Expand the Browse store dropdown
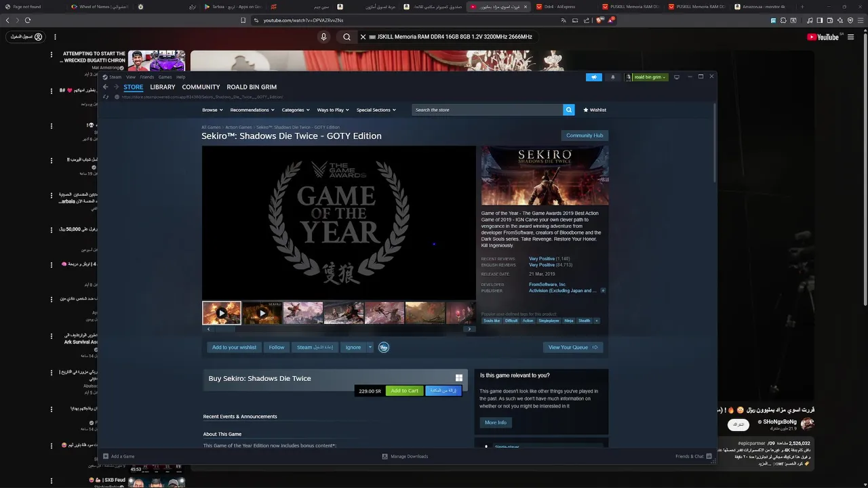Viewport: 868px width, 488px height. click(x=212, y=110)
